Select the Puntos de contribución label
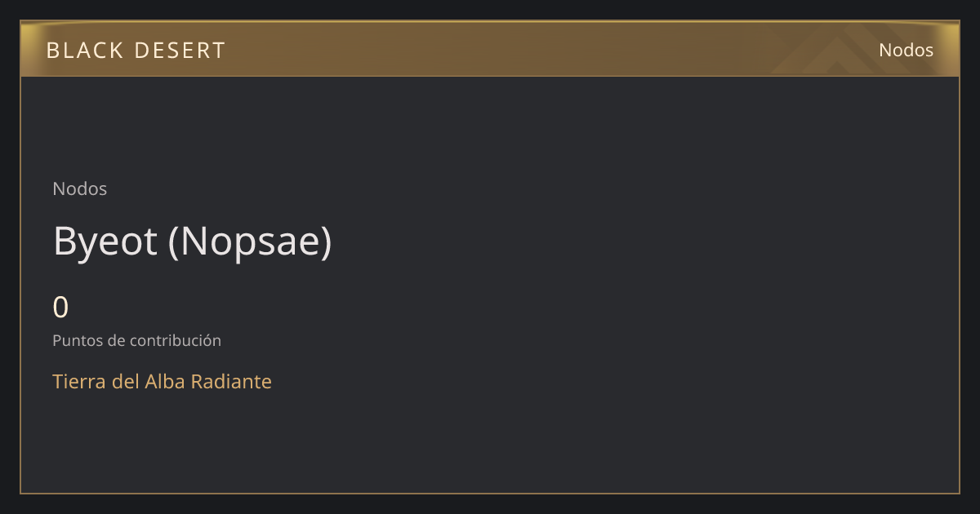 click(x=137, y=341)
